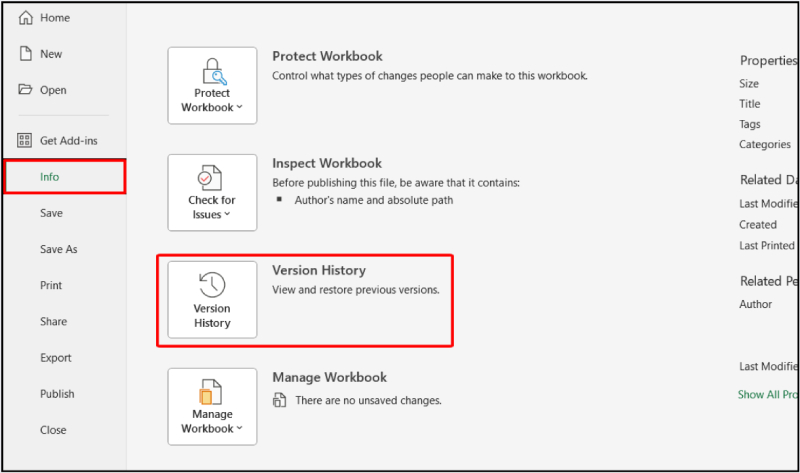Select Publish in the sidebar
Image resolution: width=800 pixels, height=473 pixels.
[57, 394]
